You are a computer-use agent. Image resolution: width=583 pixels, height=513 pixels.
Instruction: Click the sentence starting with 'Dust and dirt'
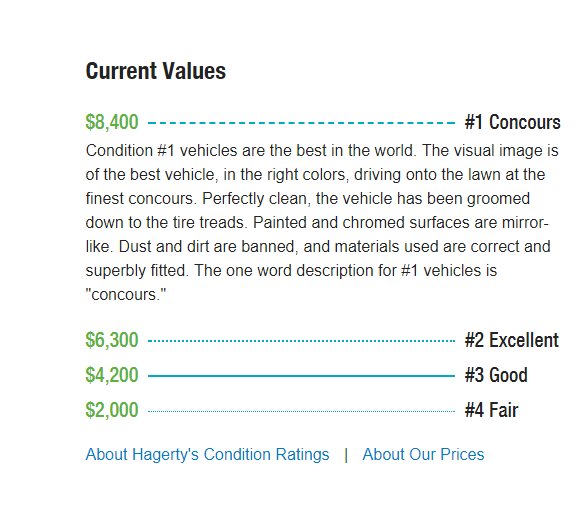[318, 258]
